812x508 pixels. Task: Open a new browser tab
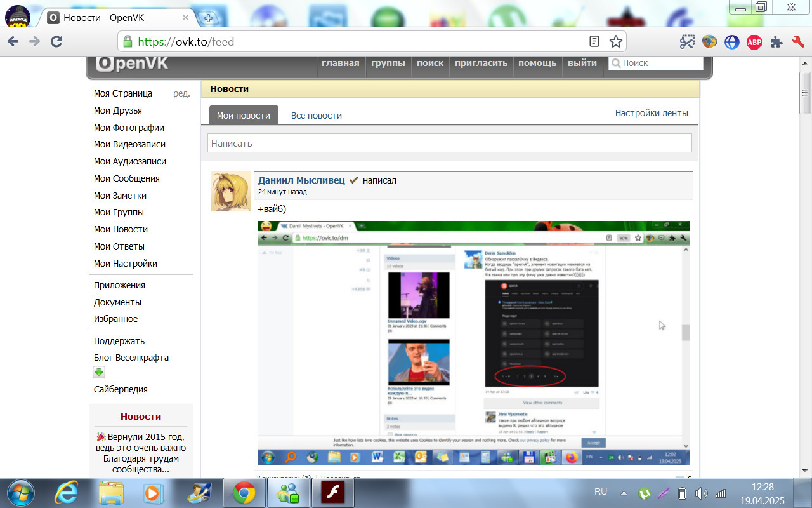point(207,18)
